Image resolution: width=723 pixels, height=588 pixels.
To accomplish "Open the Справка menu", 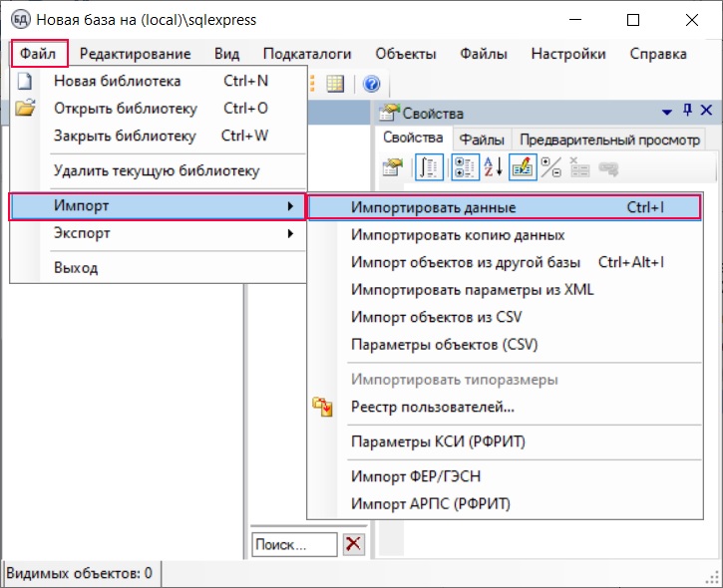I will pyautogui.click(x=658, y=54).
